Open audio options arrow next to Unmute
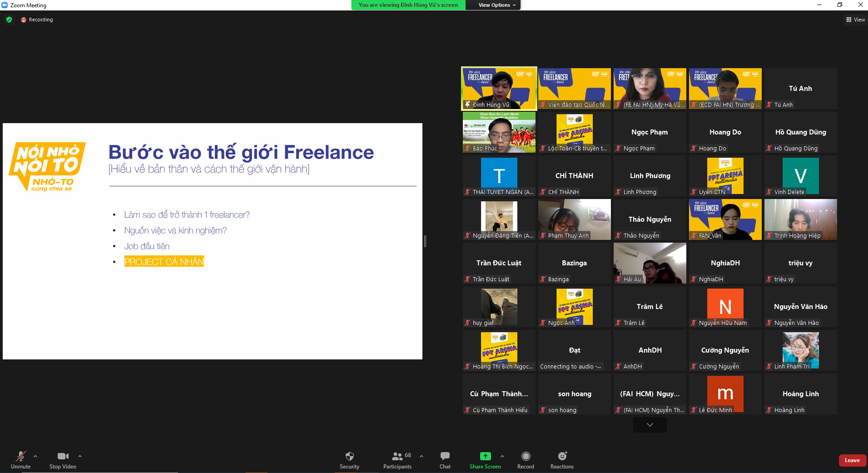The image size is (868, 473). coord(35,456)
